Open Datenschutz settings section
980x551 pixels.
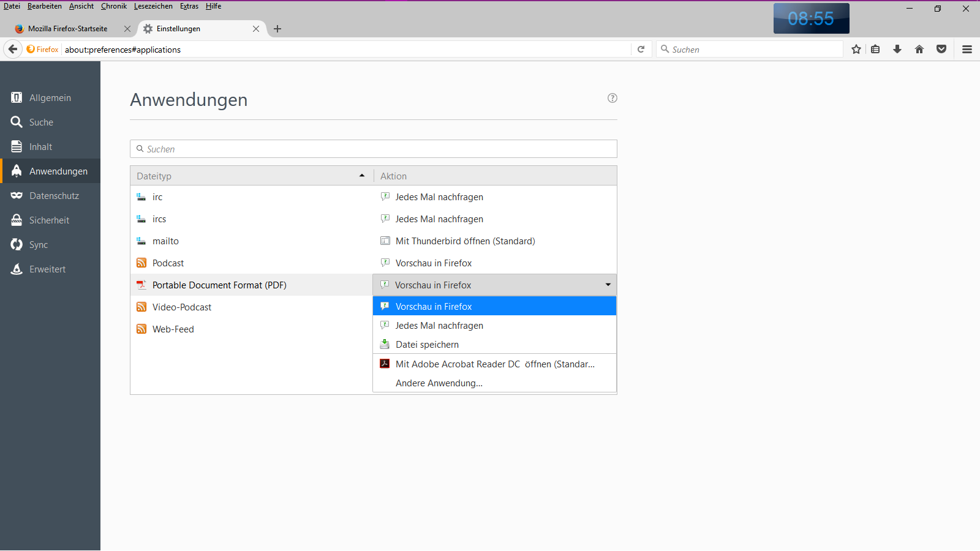[x=54, y=196]
